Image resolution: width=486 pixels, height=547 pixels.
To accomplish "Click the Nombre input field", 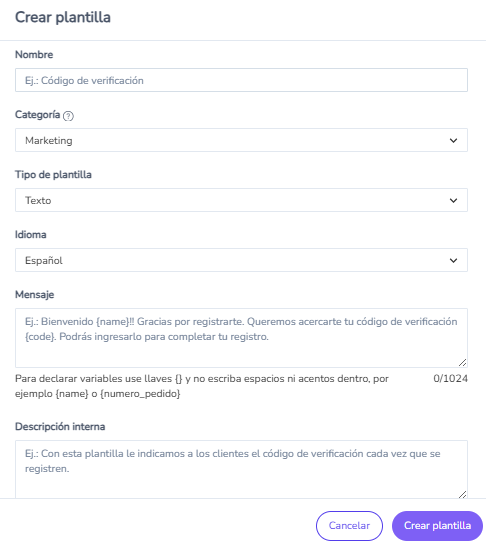I will click(241, 80).
